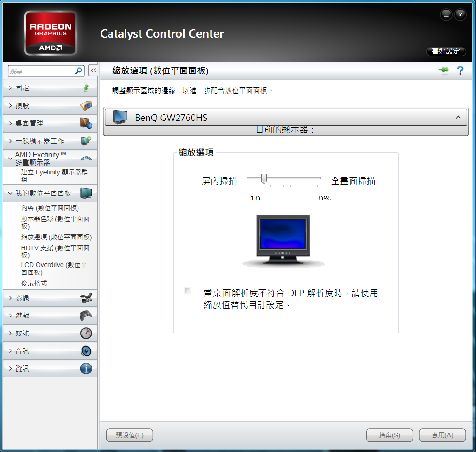Click the pin icon beside 固定

coord(86,88)
